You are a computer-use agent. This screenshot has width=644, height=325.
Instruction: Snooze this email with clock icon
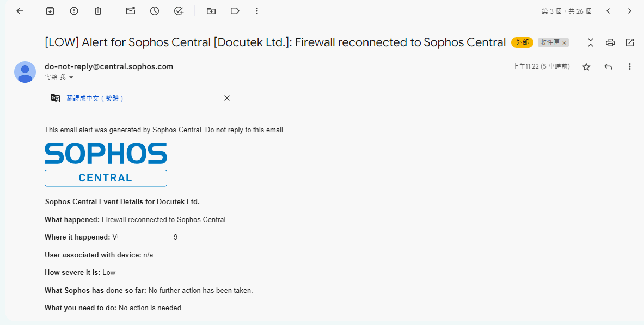155,11
